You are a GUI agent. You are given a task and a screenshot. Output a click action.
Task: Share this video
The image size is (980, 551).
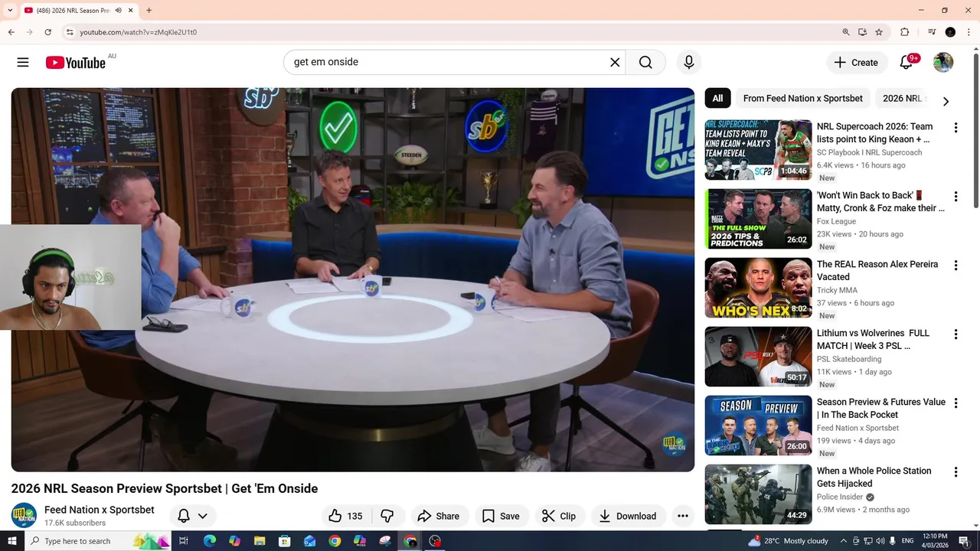[439, 516]
